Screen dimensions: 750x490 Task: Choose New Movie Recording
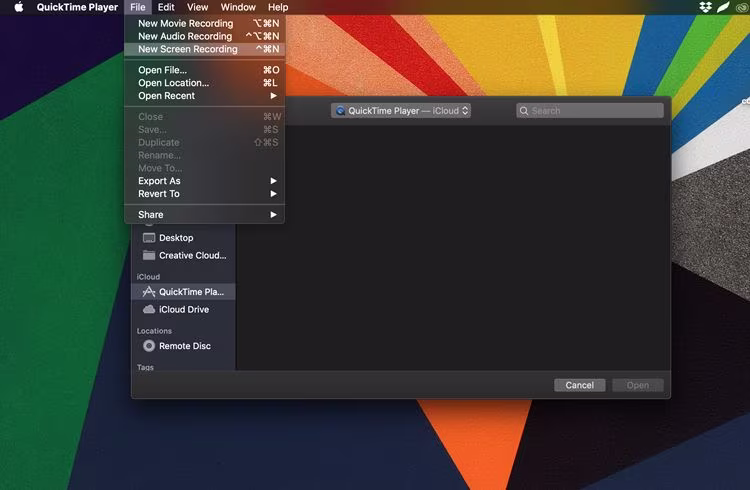(205, 23)
